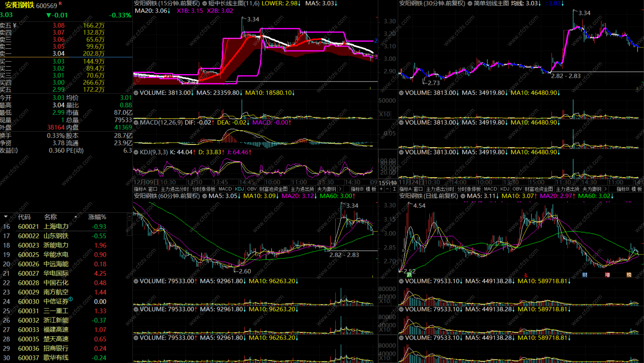Click the circled 1 icon after 中信证券
The height and width of the screenshot is (363, 644).
point(71,299)
